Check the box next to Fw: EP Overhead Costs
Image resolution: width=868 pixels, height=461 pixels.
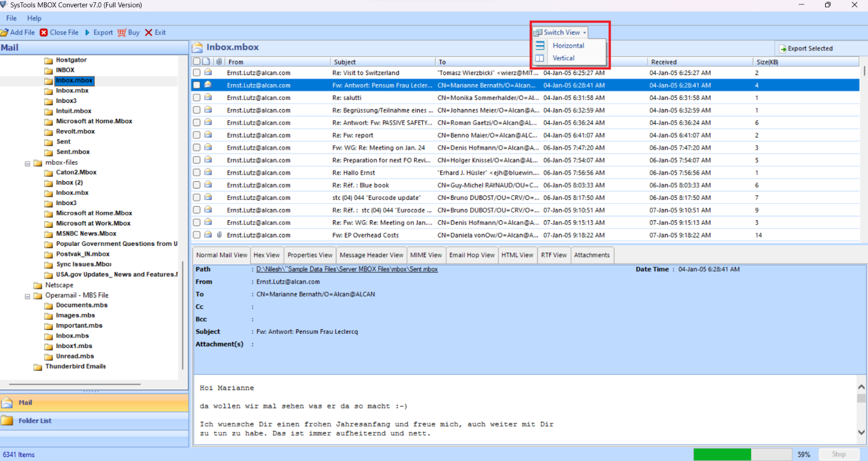[x=196, y=234]
